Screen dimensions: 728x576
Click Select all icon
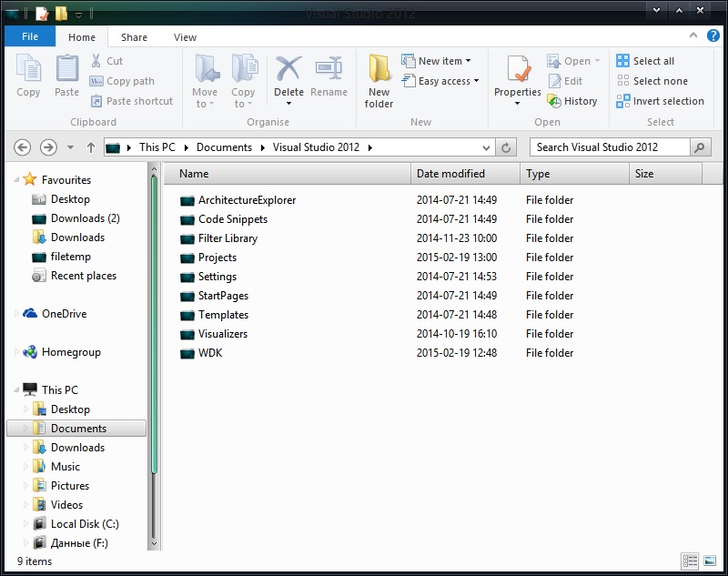[x=622, y=61]
